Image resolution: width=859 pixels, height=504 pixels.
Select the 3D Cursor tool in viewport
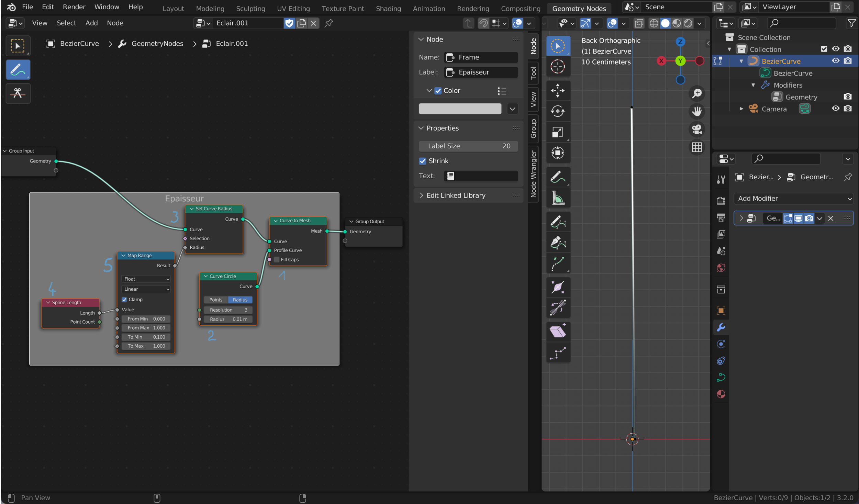coord(557,67)
